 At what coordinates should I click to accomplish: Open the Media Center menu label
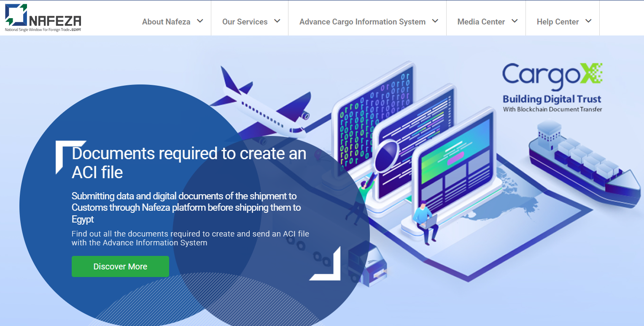481,22
